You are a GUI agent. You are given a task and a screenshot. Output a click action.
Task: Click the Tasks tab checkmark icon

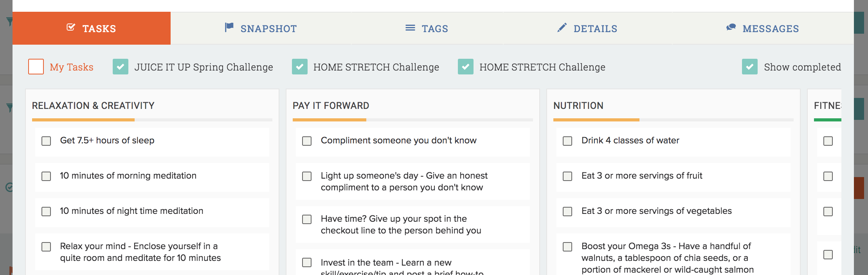(x=71, y=27)
